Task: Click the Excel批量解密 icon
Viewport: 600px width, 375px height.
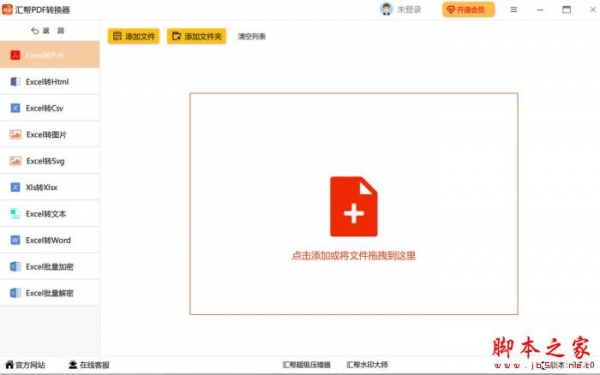Action: click(15, 293)
